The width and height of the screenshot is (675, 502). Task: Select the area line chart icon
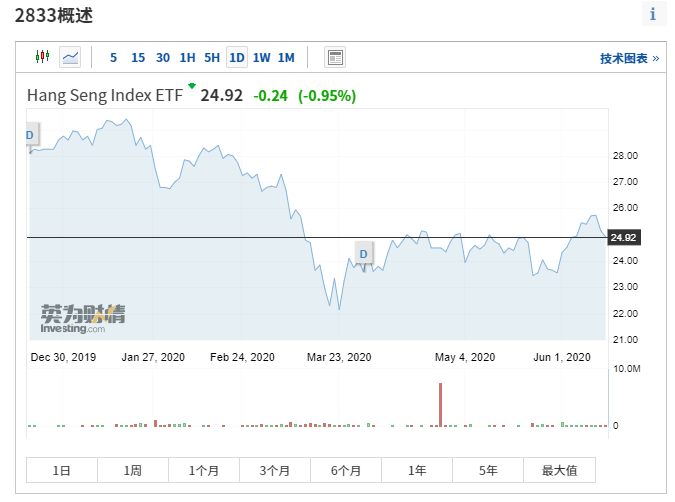point(70,57)
